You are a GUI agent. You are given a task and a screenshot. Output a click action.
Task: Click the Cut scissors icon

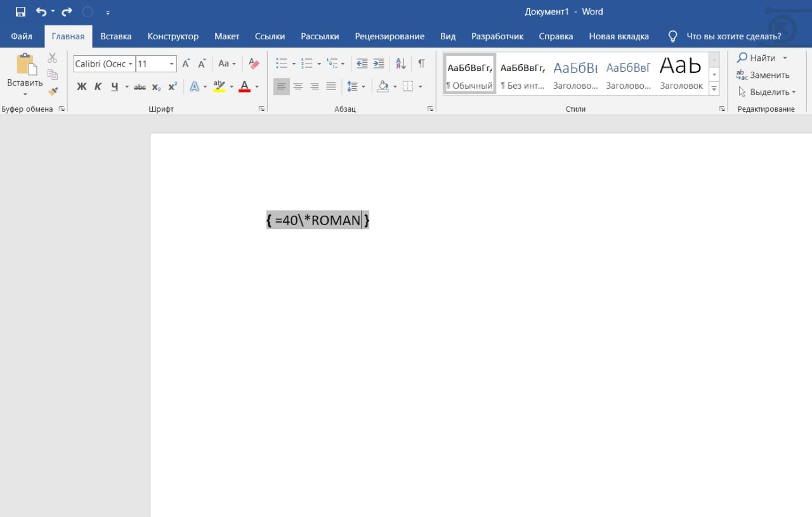53,58
